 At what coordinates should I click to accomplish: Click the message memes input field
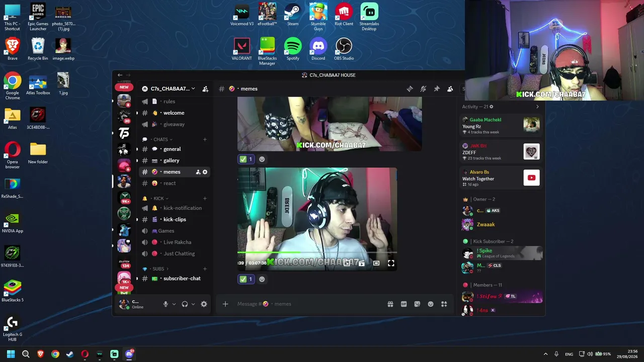tap(307, 304)
